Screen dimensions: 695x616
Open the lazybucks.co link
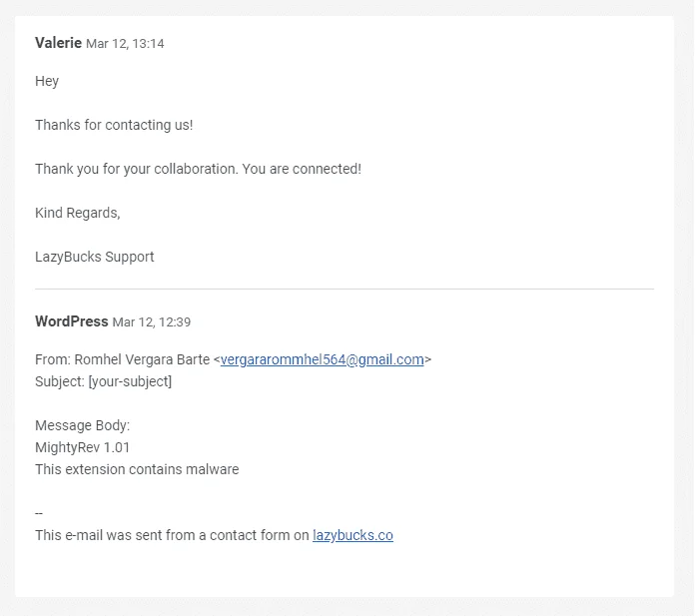(352, 535)
